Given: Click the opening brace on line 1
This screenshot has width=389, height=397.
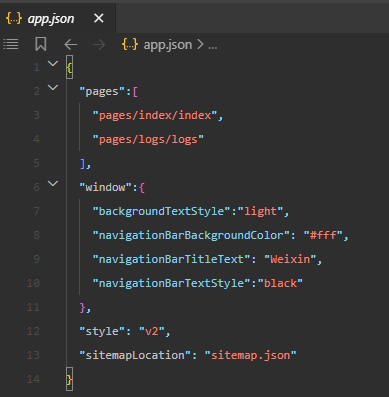Looking at the screenshot, I should [x=69, y=68].
